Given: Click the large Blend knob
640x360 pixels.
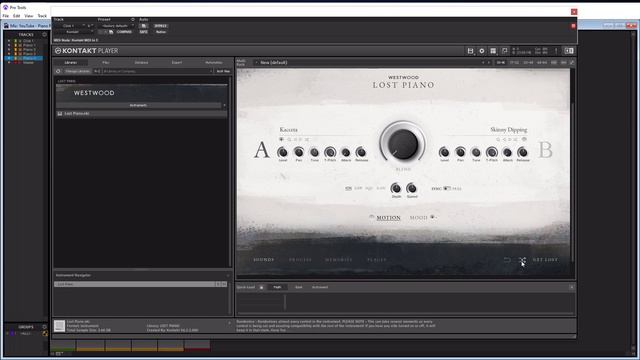Looking at the screenshot, I should 402,144.
